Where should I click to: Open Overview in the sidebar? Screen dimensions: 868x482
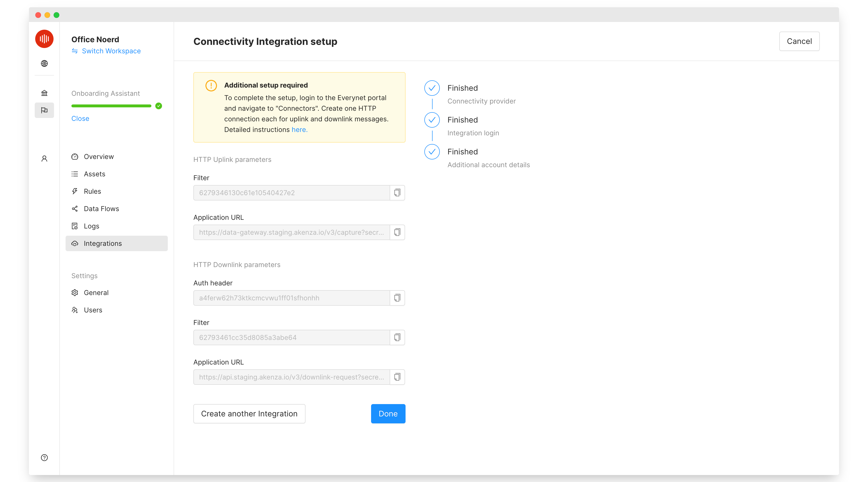click(117, 157)
